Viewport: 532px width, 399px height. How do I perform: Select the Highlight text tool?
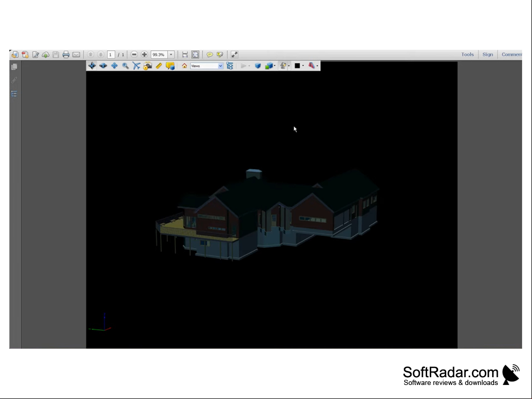[x=220, y=54]
